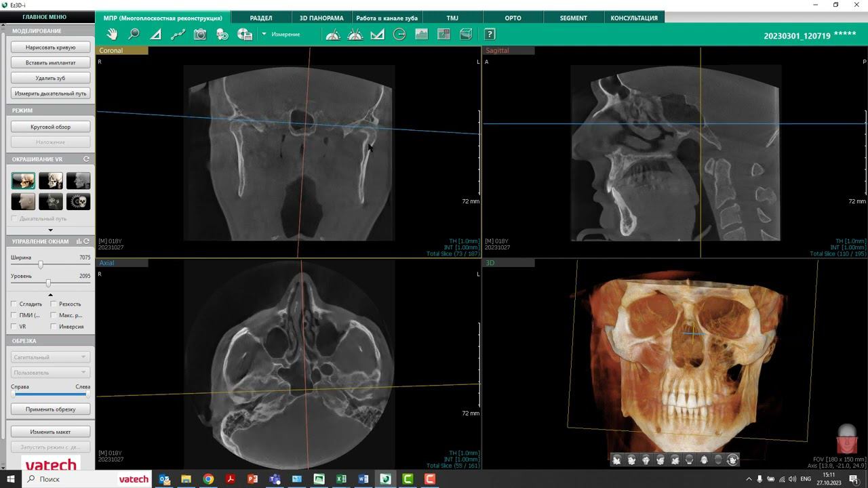Click Нарисовать кривую button

point(50,47)
